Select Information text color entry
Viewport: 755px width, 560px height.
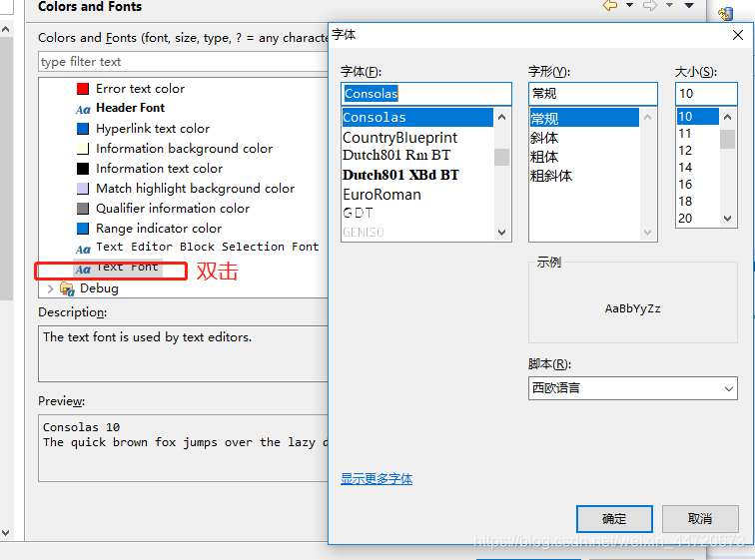[159, 169]
